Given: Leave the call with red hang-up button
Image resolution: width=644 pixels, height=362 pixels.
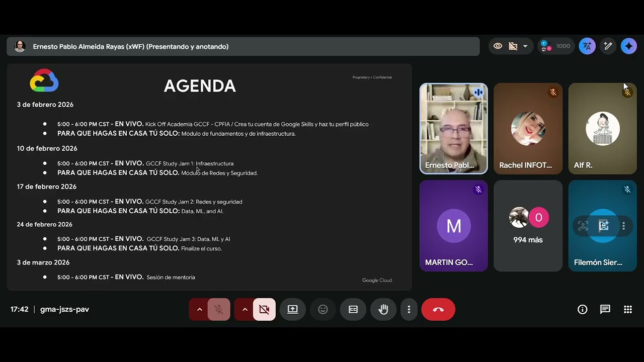Looking at the screenshot, I should click(438, 310).
